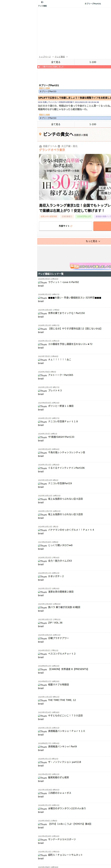Image resolution: width=111 pixels, height=868 pixels.
Task: Click the グランドオペラ東京 shop name link
Action: (52, 150)
